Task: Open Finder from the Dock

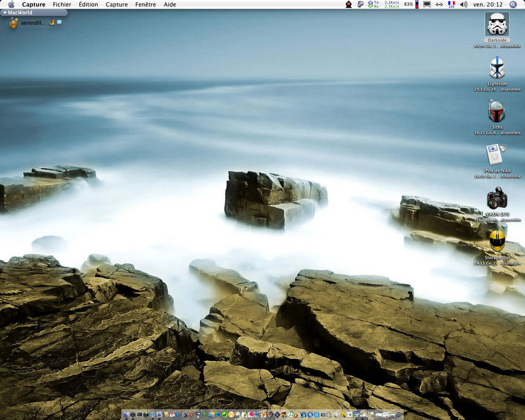Action: click(x=126, y=415)
